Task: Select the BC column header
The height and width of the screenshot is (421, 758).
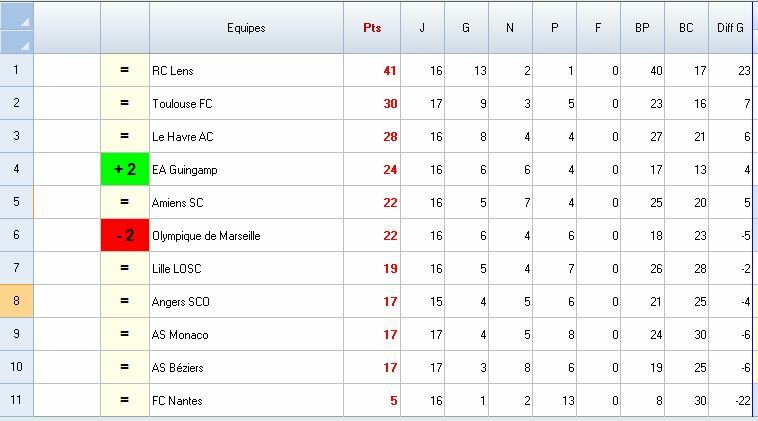Action: [x=686, y=28]
